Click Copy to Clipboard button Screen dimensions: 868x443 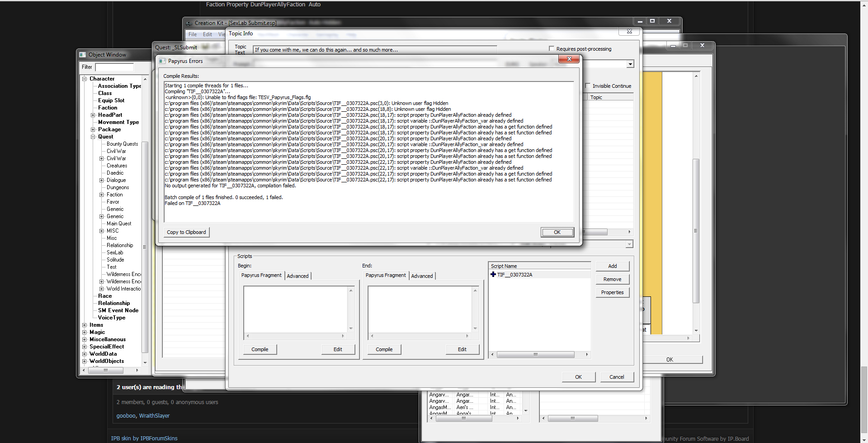pos(186,232)
